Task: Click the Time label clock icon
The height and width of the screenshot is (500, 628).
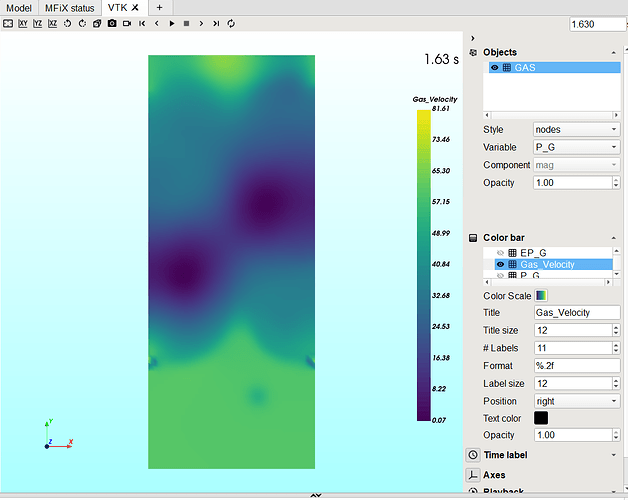Action: tap(473, 455)
